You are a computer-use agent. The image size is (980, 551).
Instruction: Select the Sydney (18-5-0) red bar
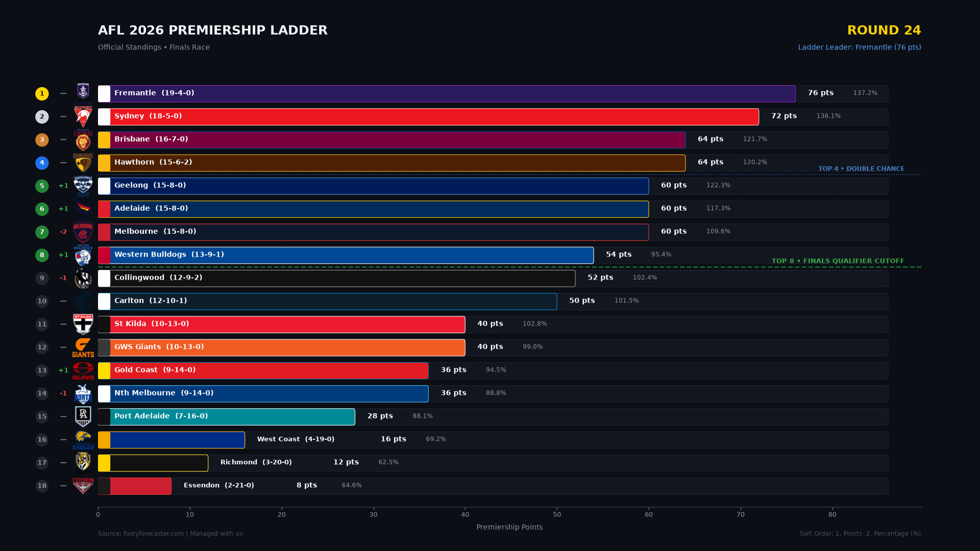[x=428, y=116]
